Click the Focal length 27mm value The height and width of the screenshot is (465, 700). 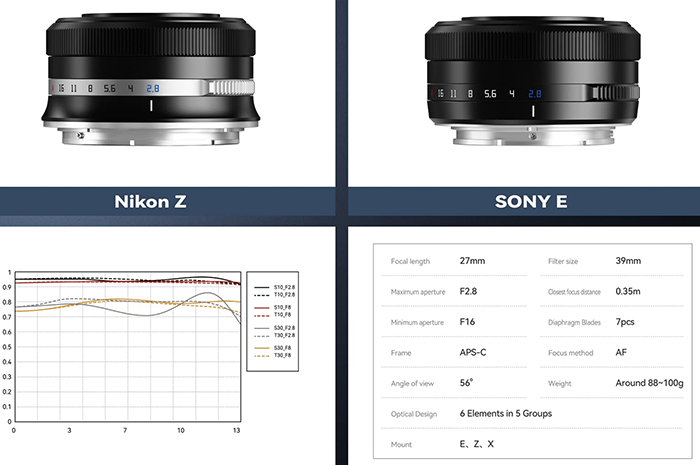pyautogui.click(x=472, y=261)
